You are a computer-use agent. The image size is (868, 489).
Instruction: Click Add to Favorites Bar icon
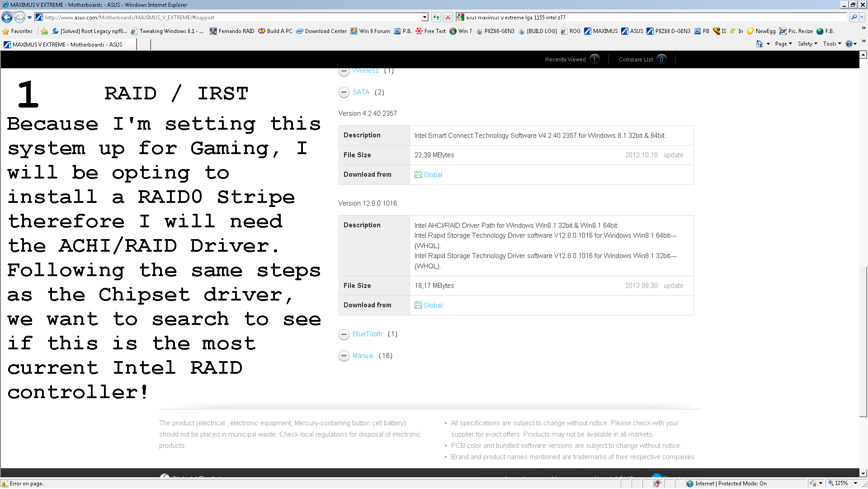44,31
